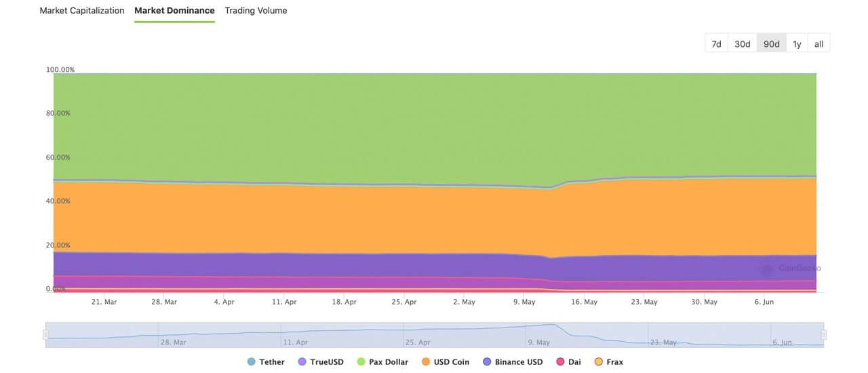Switch to the Trading Volume tab
Screen dimensions: 868x373
point(256,11)
